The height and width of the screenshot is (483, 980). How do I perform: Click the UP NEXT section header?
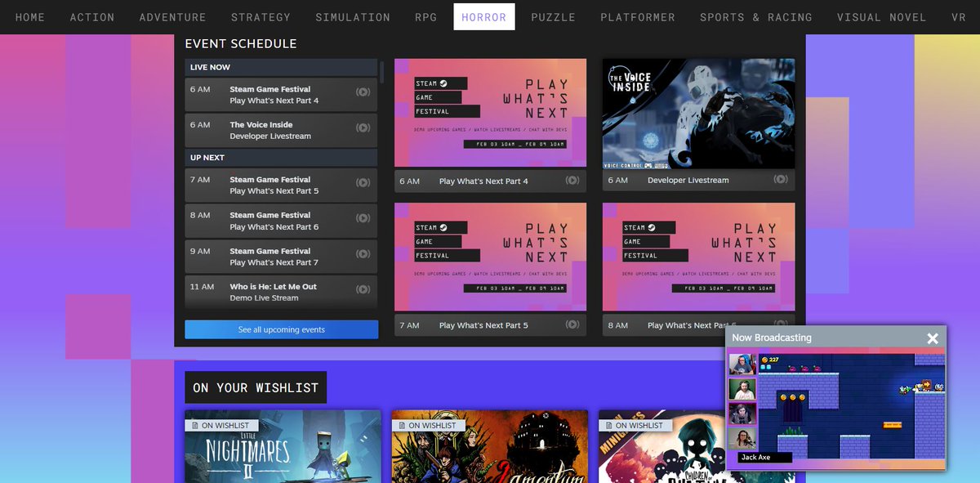281,158
